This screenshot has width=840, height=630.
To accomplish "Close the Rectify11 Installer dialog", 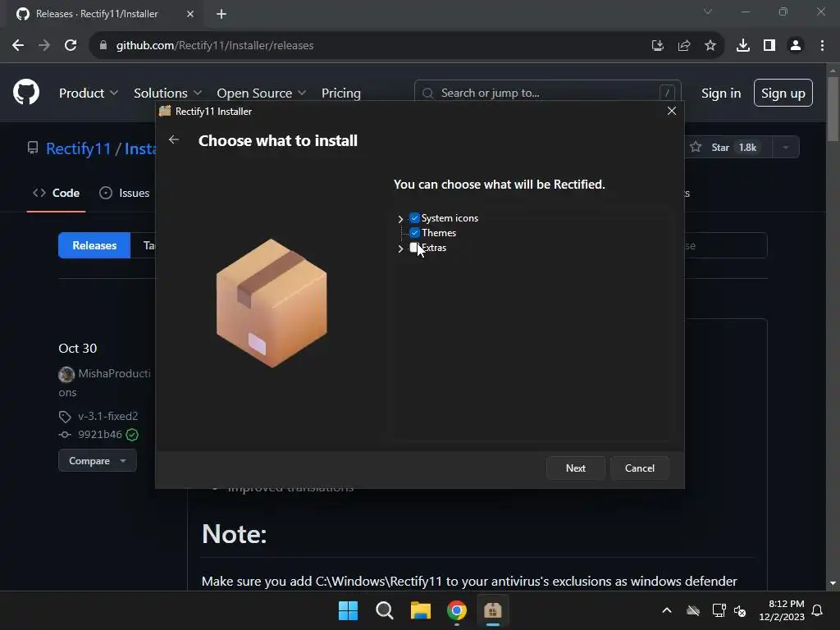I will tap(671, 111).
